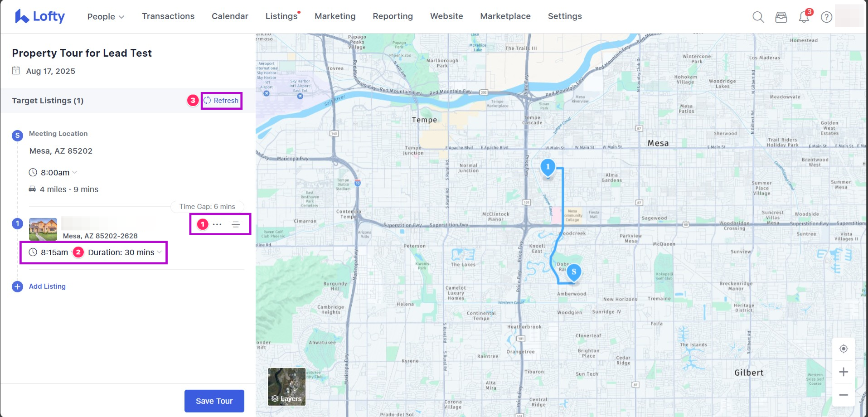The width and height of the screenshot is (868, 417).
Task: Click map marker 1 pin
Action: [x=548, y=167]
